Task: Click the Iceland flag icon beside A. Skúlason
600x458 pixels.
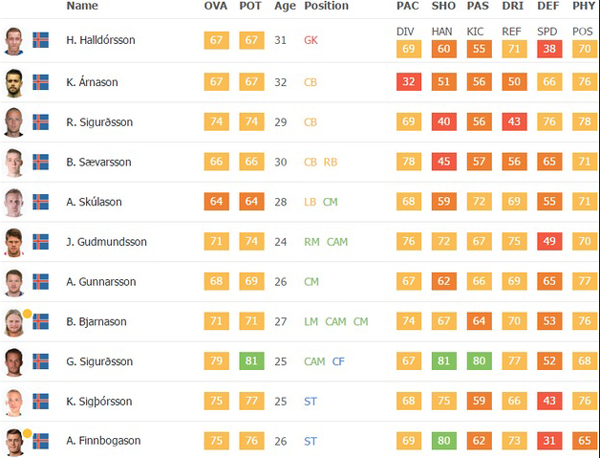Action: click(x=41, y=202)
